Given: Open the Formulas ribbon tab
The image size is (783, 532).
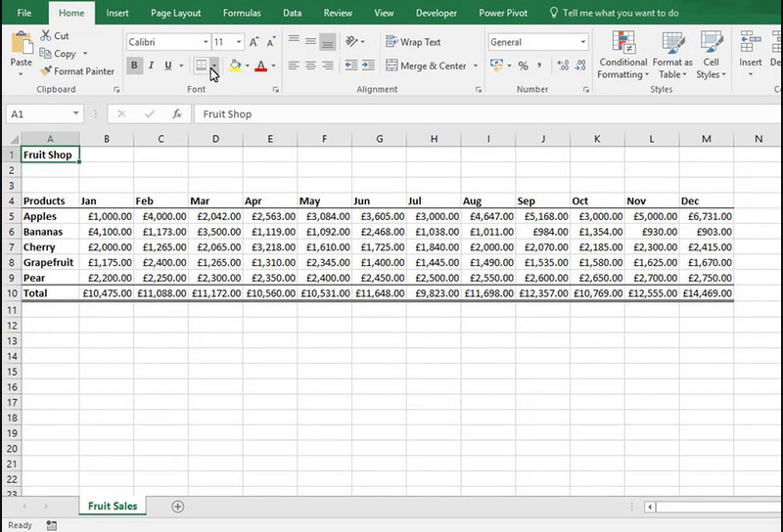Looking at the screenshot, I should [242, 13].
